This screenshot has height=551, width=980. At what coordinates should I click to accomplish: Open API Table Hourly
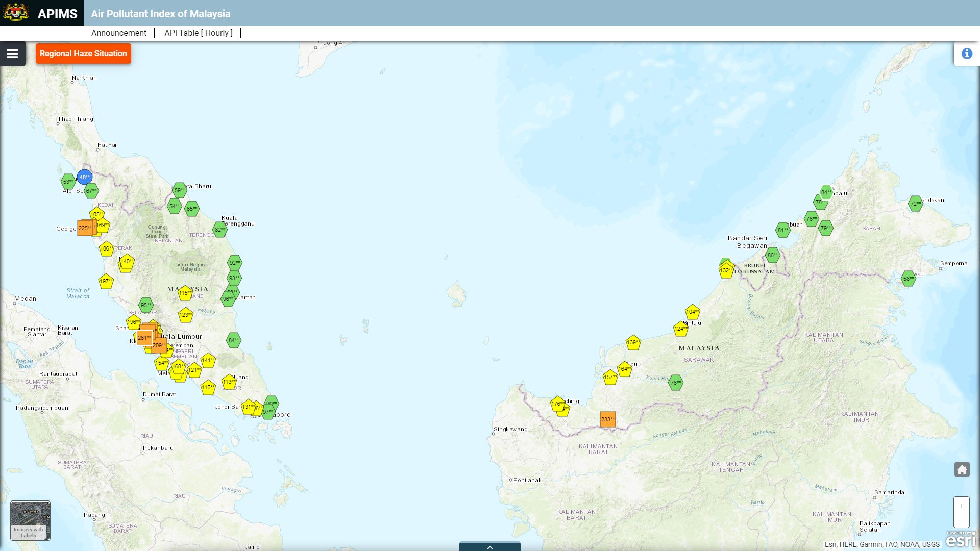click(x=198, y=33)
